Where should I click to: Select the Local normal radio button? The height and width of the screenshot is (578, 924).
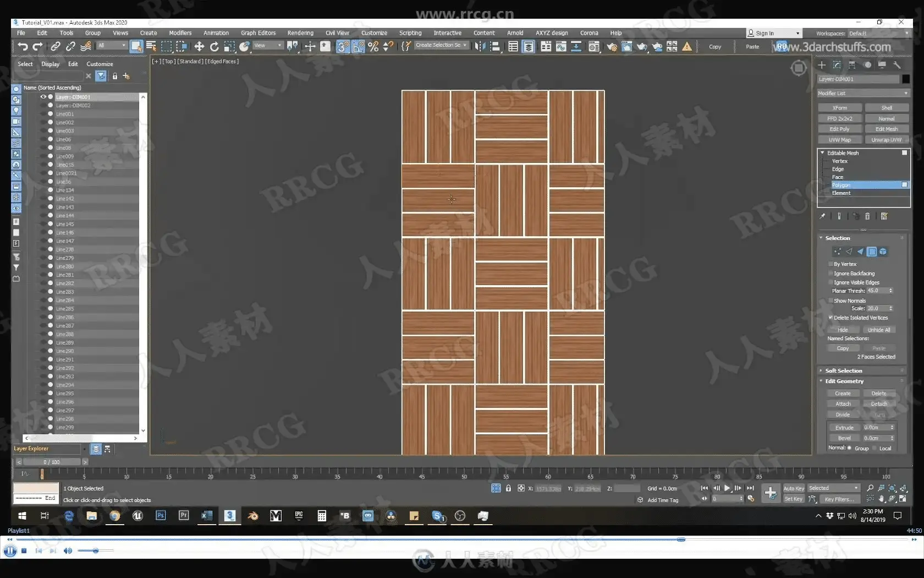(x=875, y=448)
